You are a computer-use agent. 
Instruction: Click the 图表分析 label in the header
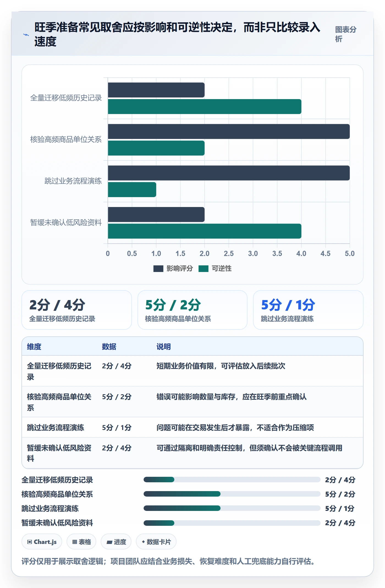(346, 34)
